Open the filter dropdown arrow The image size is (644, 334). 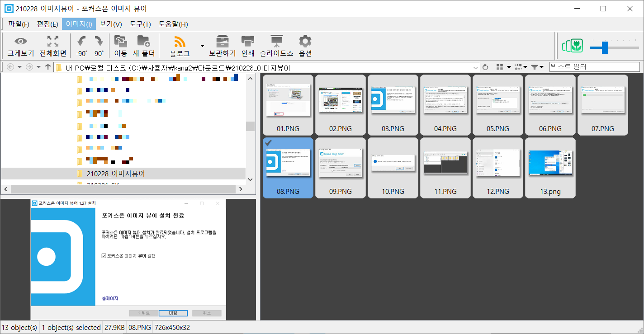pyautogui.click(x=542, y=67)
